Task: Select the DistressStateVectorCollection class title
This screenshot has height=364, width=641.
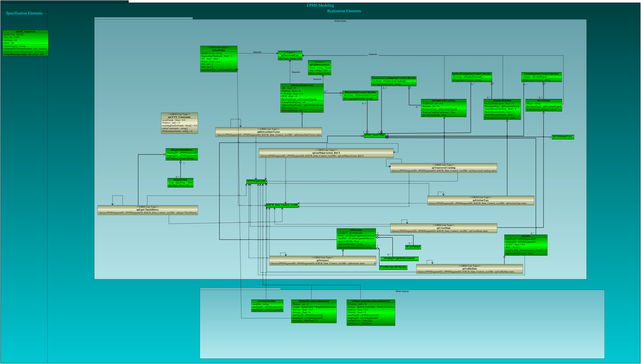Action: tap(360, 92)
